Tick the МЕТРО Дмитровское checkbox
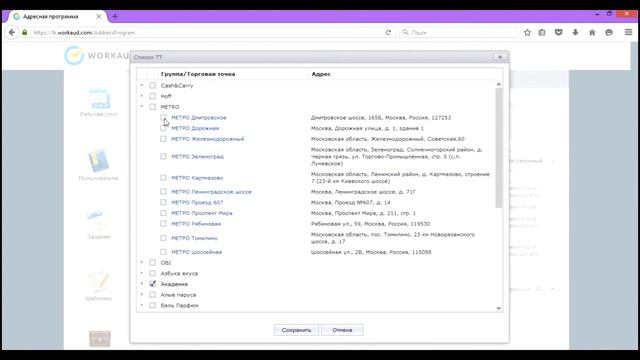The height and width of the screenshot is (360, 640). coord(163,117)
